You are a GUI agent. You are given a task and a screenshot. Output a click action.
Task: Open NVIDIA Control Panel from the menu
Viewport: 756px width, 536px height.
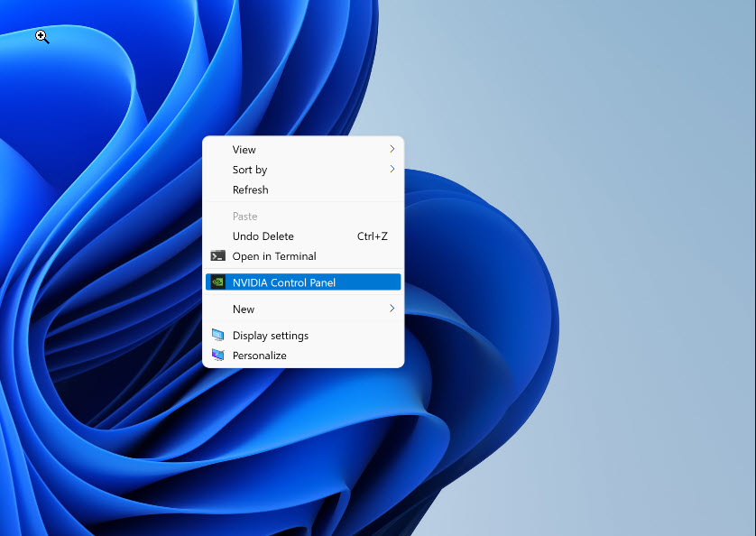(x=284, y=282)
